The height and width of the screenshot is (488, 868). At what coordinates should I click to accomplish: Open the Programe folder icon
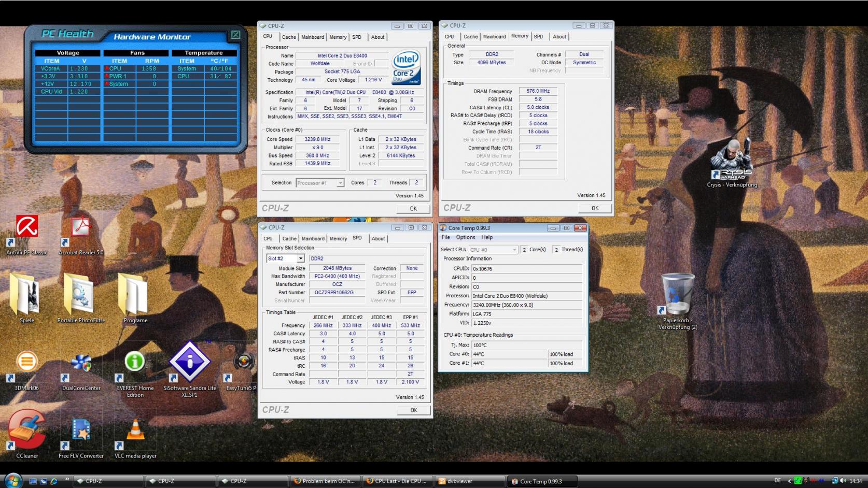(x=135, y=298)
